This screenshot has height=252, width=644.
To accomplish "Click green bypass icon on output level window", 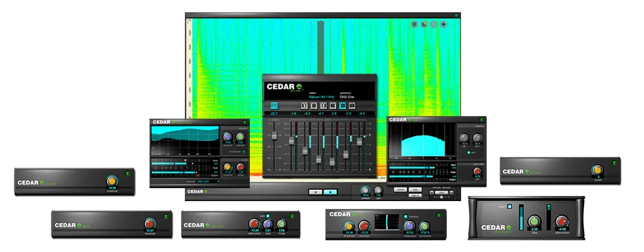I will click(x=481, y=120).
